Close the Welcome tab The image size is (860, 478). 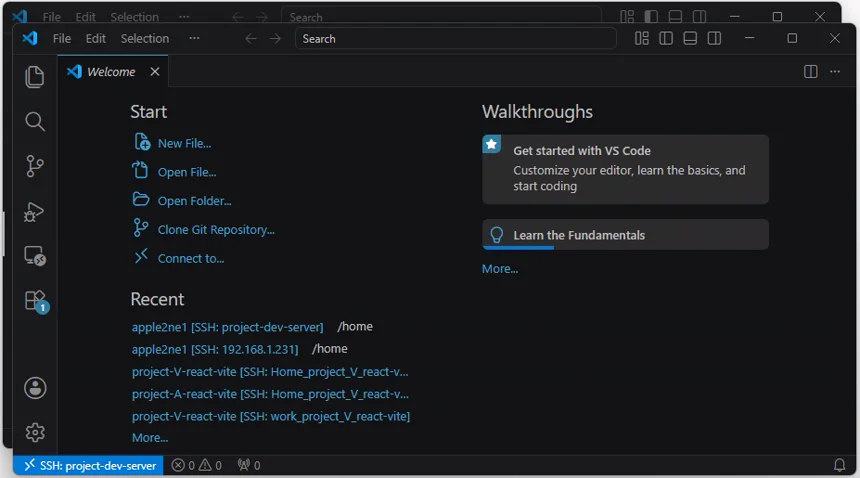click(155, 72)
